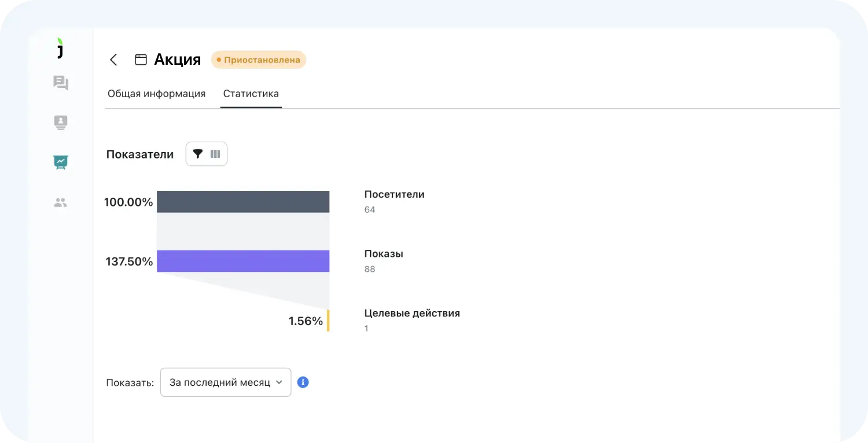This screenshot has width=868, height=443.
Task: Click the window icon beside Акция
Action: coord(141,60)
